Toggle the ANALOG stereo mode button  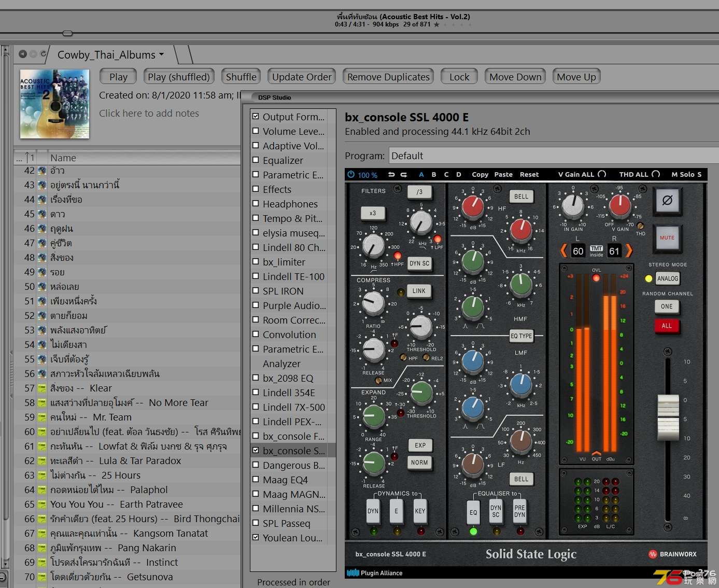668,278
